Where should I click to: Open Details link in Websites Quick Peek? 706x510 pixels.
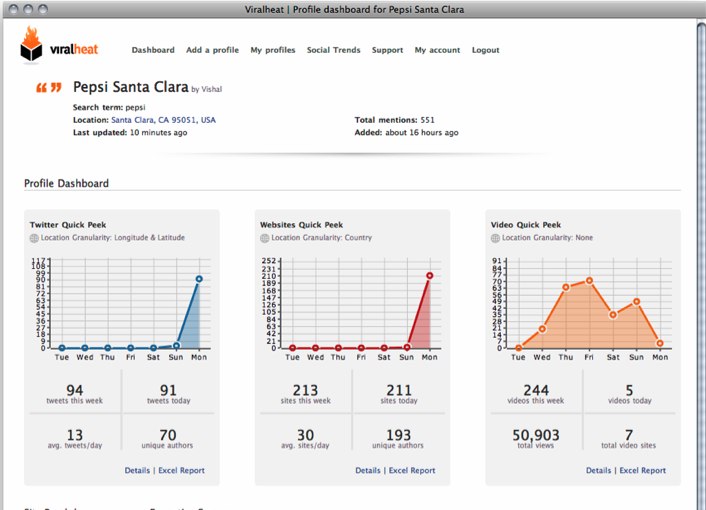click(x=368, y=470)
